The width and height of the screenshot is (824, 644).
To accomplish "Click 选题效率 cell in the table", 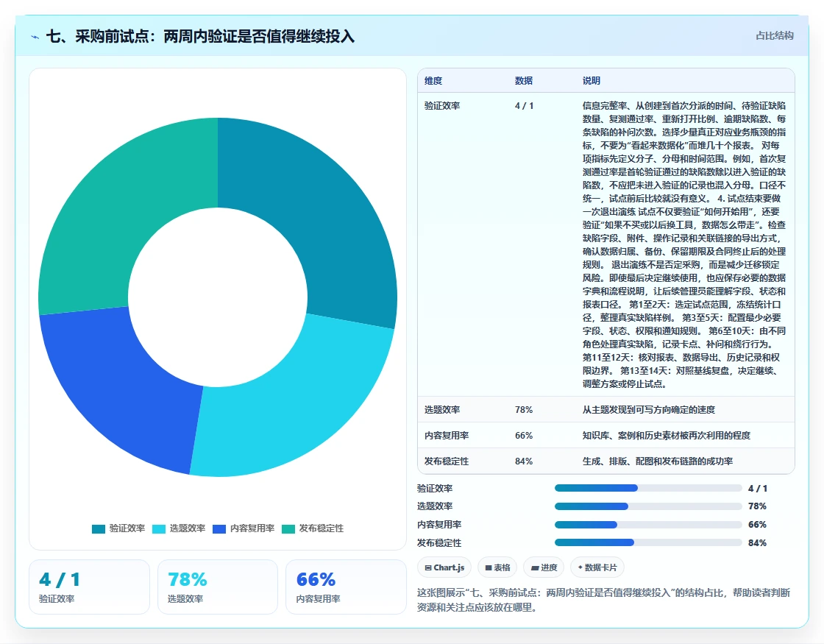I will pos(442,409).
